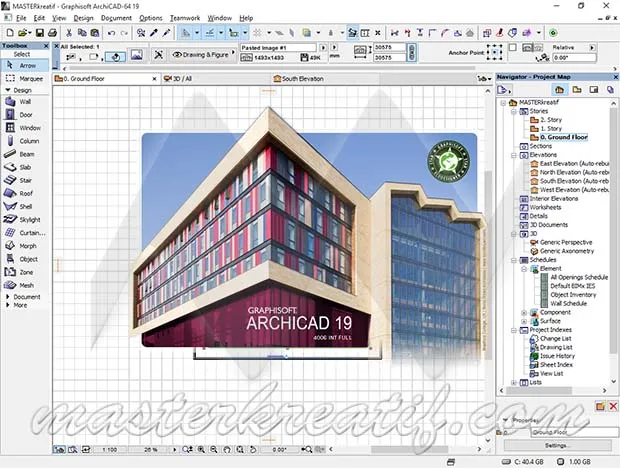
Task: Select the Column tool
Action: [25, 141]
